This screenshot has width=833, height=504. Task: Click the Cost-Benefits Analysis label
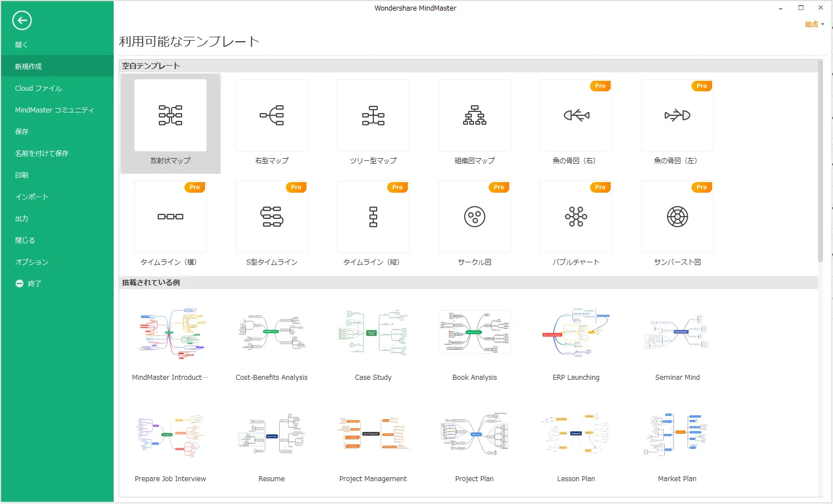[272, 378]
